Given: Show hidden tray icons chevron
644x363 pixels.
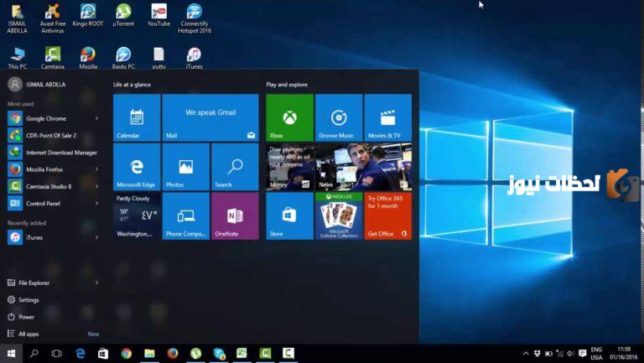Looking at the screenshot, I should [526, 354].
